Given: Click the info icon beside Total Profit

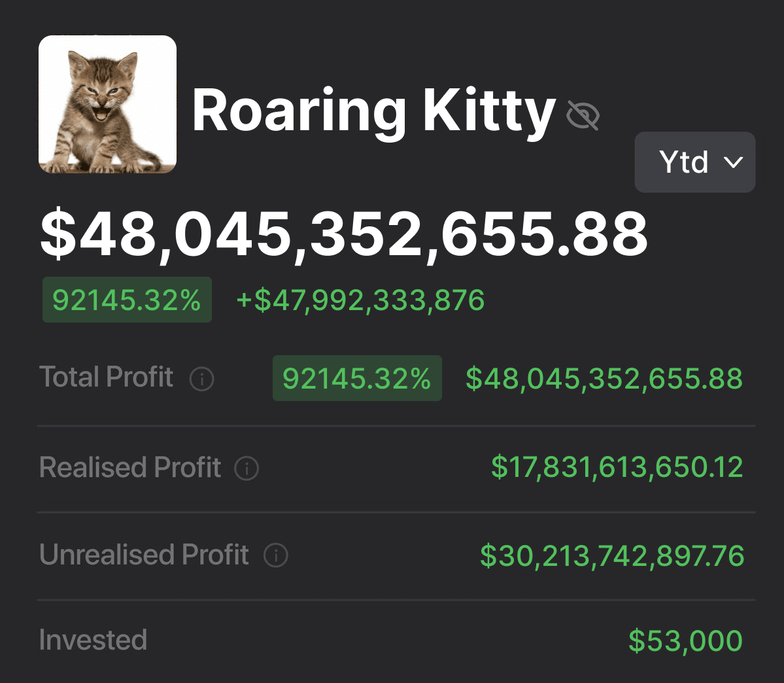Looking at the screenshot, I should 201,379.
